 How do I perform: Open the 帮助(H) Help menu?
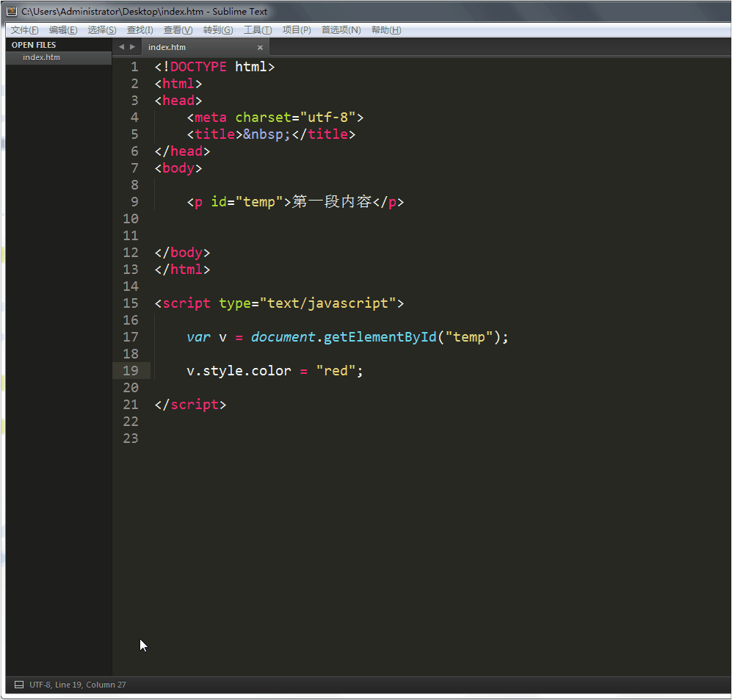tap(386, 30)
